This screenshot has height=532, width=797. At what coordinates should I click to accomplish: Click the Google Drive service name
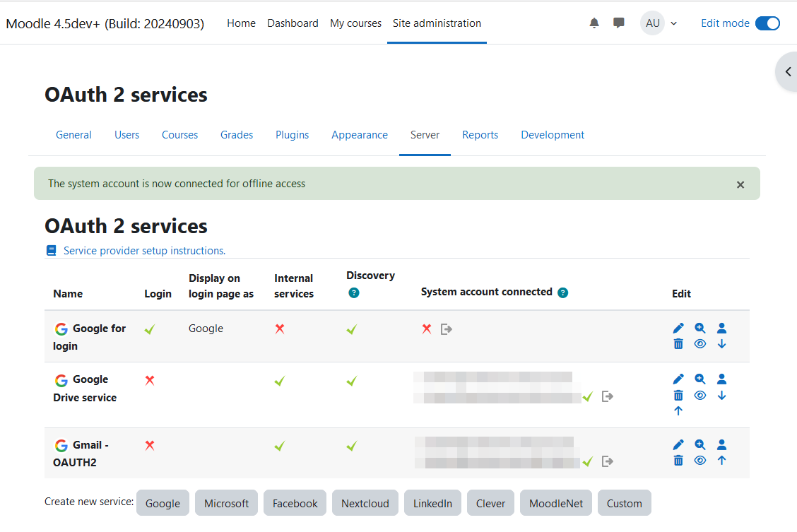click(x=85, y=389)
